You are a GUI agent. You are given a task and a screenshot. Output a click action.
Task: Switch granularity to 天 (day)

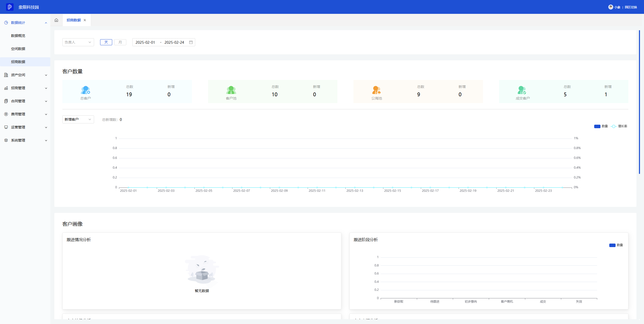click(x=106, y=42)
